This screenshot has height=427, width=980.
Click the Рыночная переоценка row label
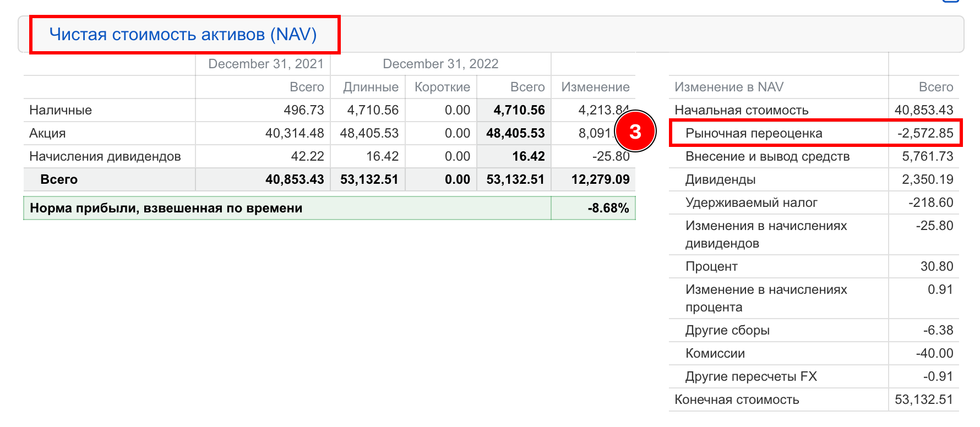[x=754, y=133]
